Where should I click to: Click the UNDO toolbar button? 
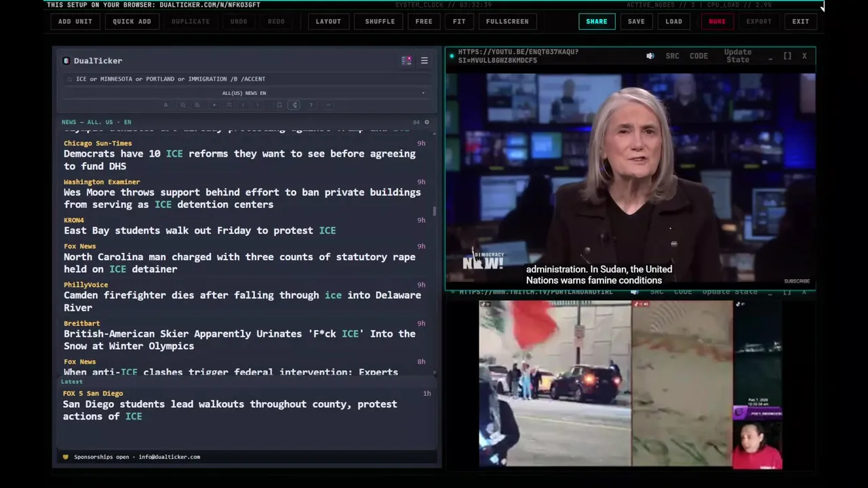point(239,21)
